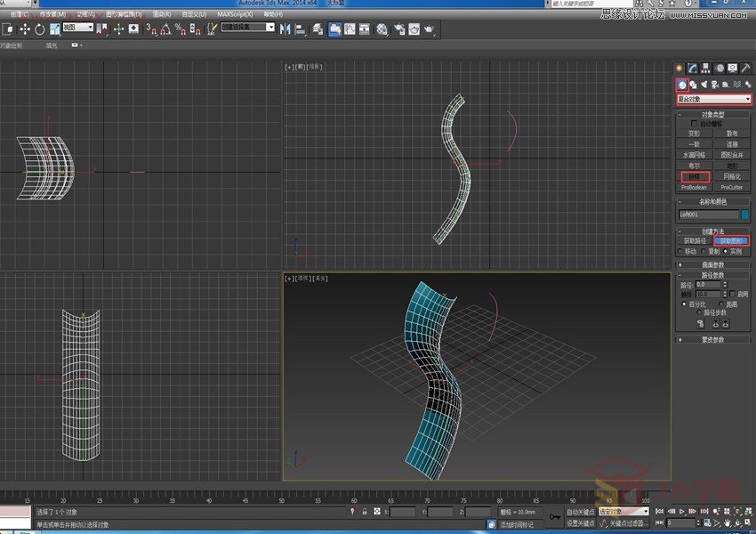Toggle the 自动关键点 animation mode
The height and width of the screenshot is (534, 756).
(581, 511)
